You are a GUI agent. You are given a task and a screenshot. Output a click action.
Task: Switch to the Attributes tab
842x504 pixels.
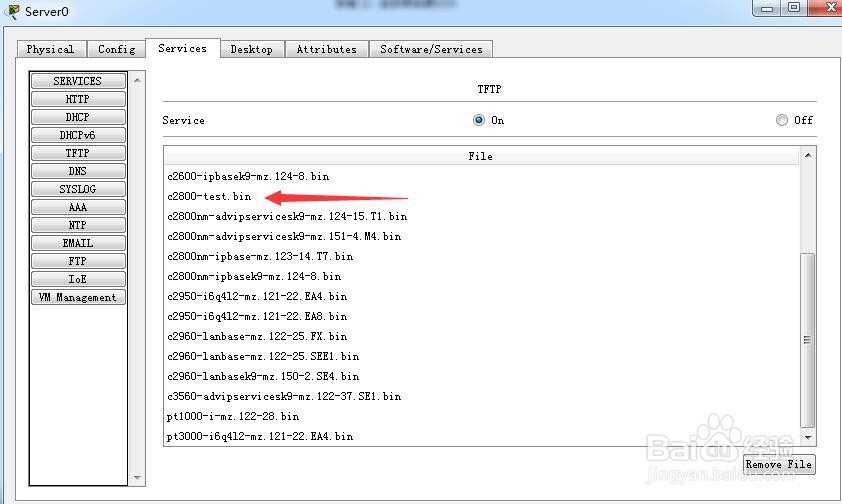(326, 49)
